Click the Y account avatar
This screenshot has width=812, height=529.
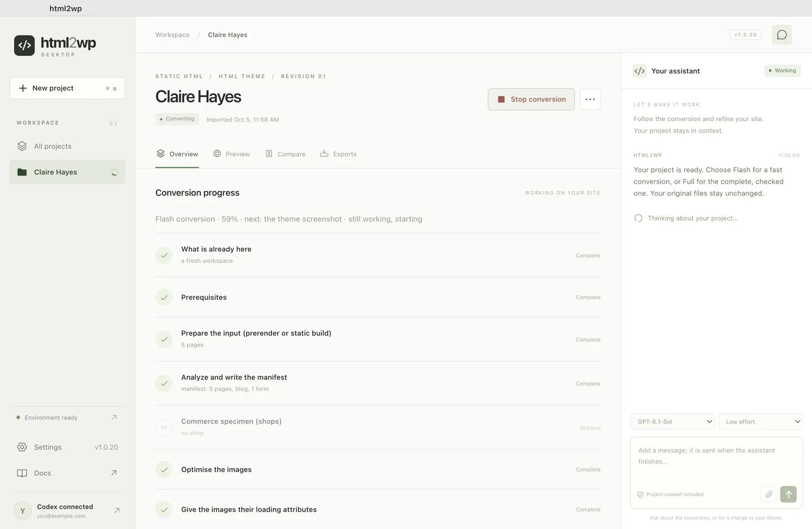22,511
